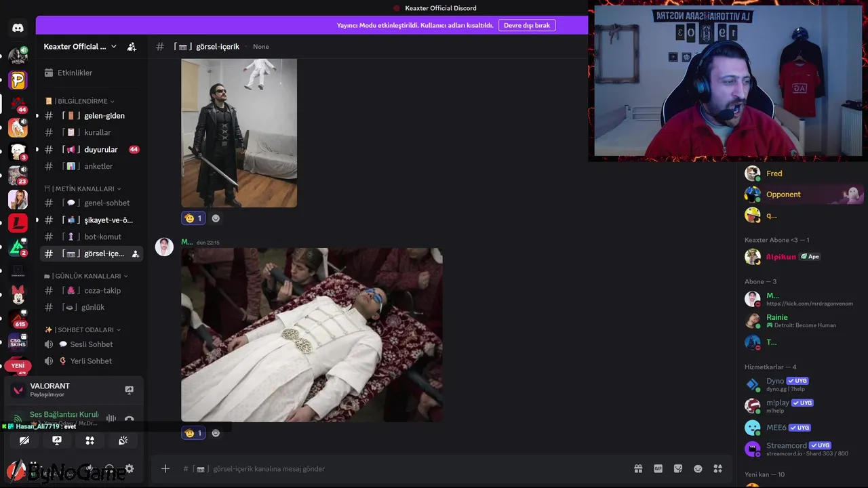Click Devre dışı bırak streamer mode button
This screenshot has width=868, height=488.
(x=527, y=25)
